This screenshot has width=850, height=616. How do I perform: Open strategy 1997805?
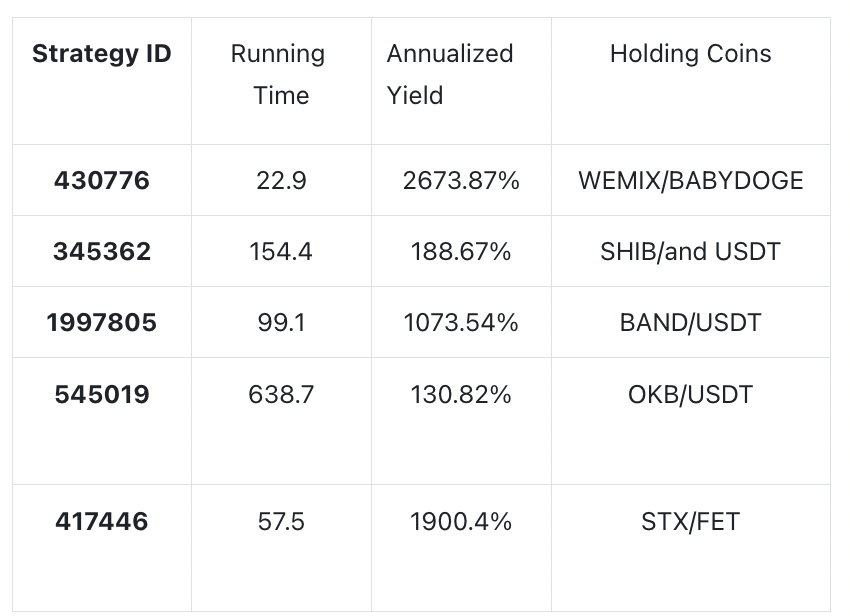coord(102,323)
